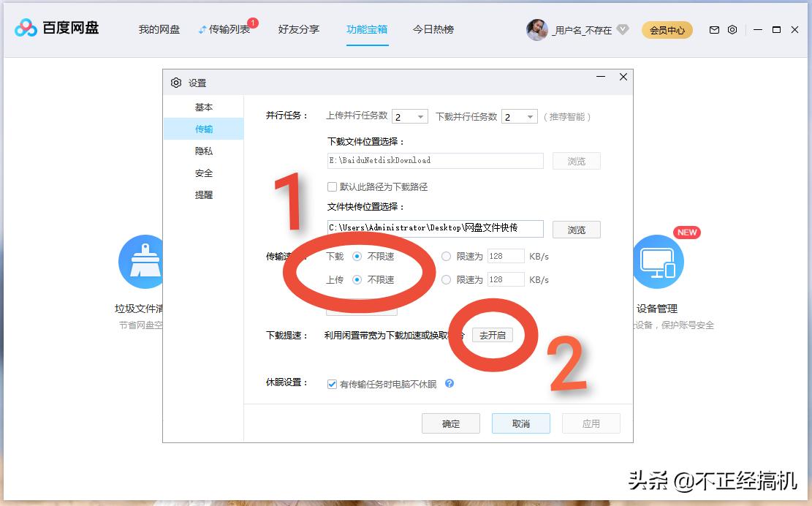
Task: Click the 会员中心 membership button
Action: [667, 30]
